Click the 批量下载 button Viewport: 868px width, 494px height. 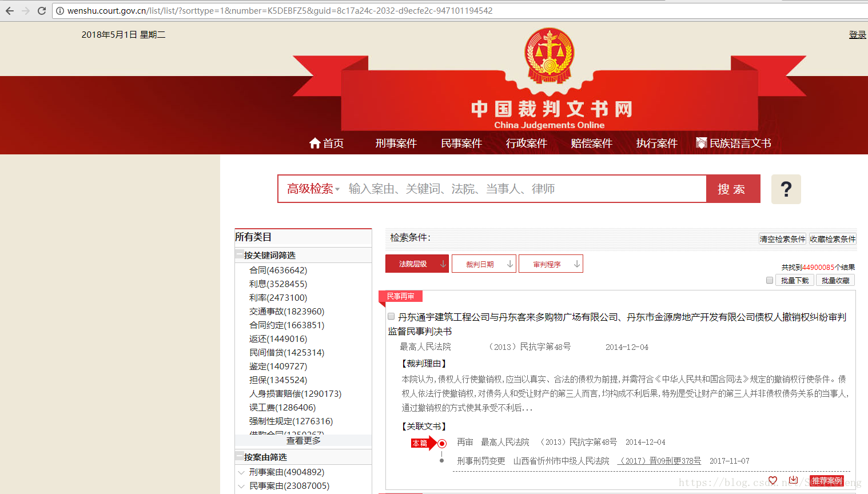click(795, 280)
